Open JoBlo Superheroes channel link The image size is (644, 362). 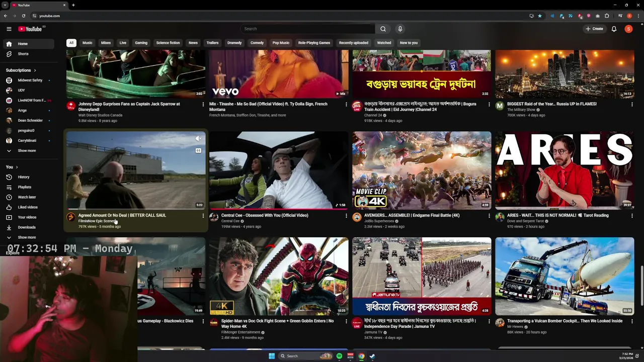(378, 221)
